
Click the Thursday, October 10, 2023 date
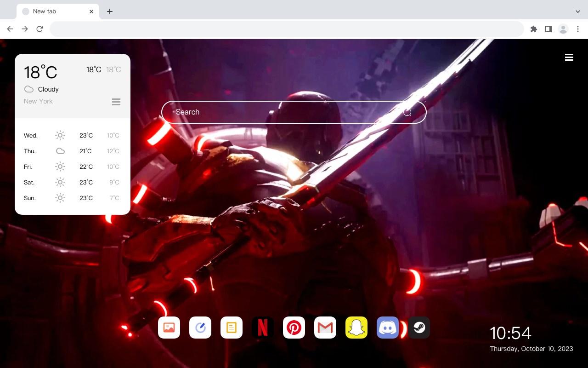click(531, 349)
